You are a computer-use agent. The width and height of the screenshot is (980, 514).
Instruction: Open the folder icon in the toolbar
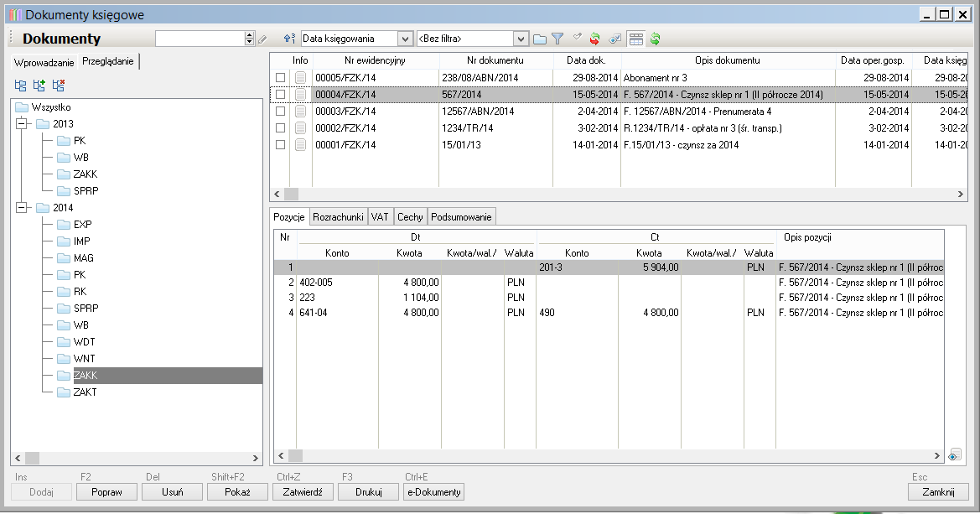pos(540,39)
